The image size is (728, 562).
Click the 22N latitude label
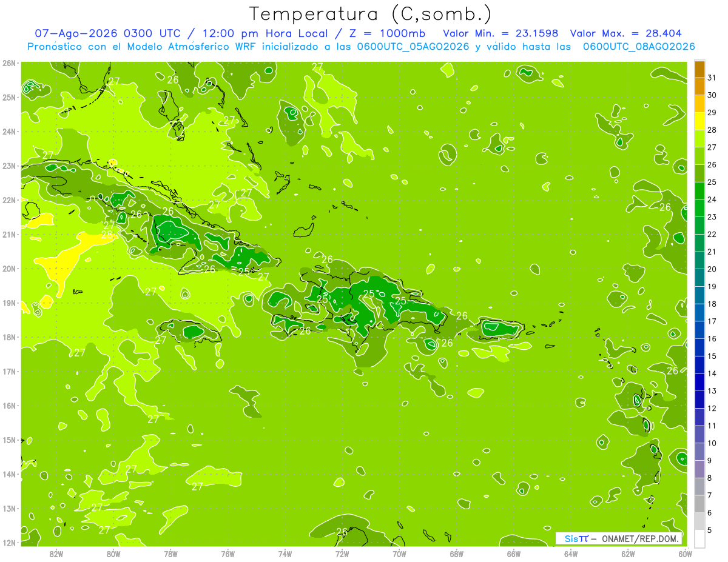pos(8,200)
